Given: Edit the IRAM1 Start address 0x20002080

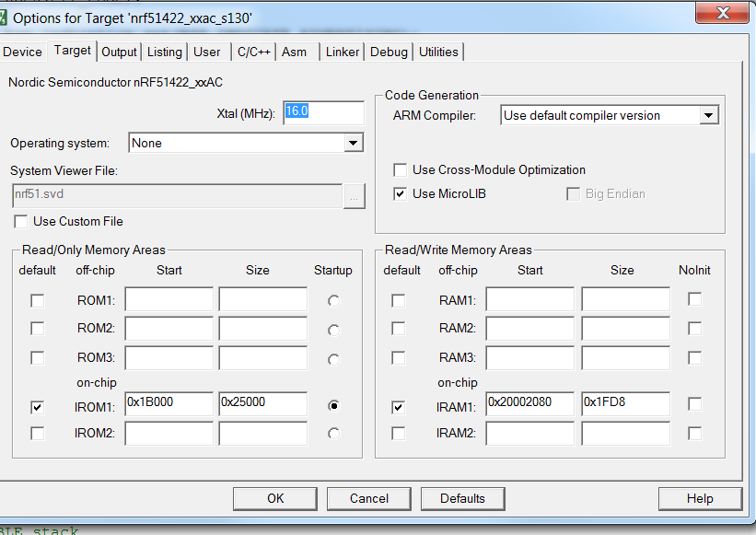Looking at the screenshot, I should pos(529,404).
